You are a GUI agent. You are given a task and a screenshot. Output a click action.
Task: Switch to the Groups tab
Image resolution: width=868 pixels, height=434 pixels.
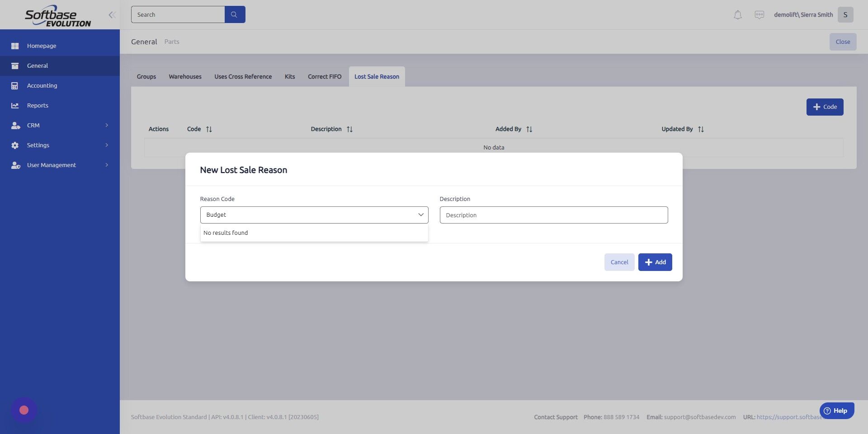pos(146,77)
